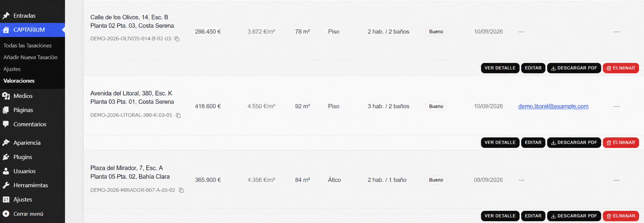This screenshot has width=644, height=223.
Task: View detail for Calle de los Olivos
Action: tap(500, 68)
